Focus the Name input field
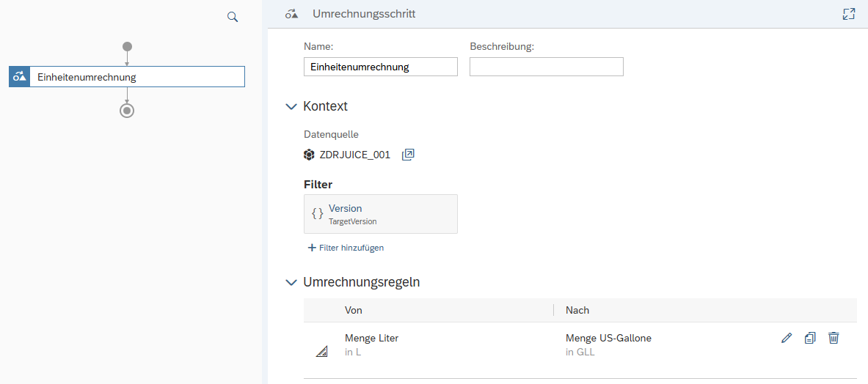 click(x=381, y=67)
